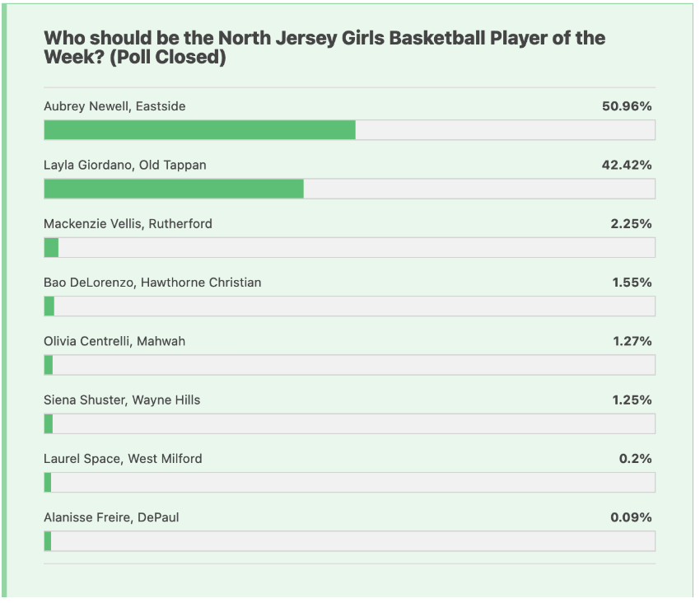
Task: Select the Siena Shuster, Wayne Hills option
Action: coord(122,400)
